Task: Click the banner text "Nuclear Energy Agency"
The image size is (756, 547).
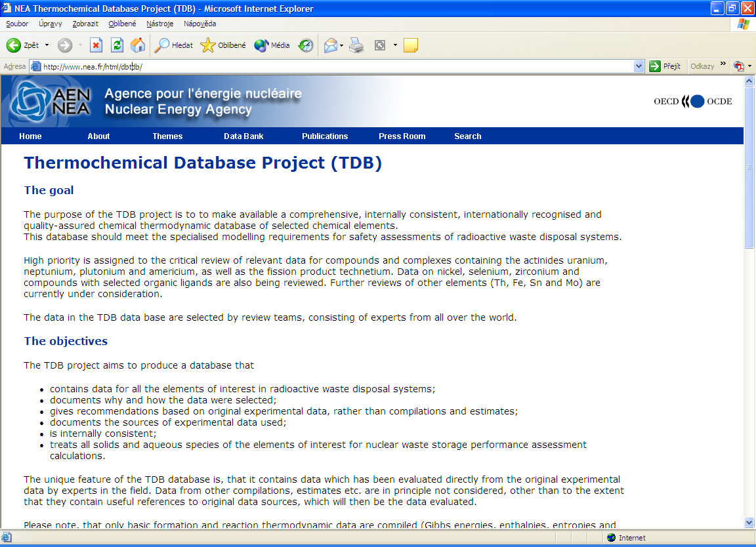Action: [x=178, y=110]
